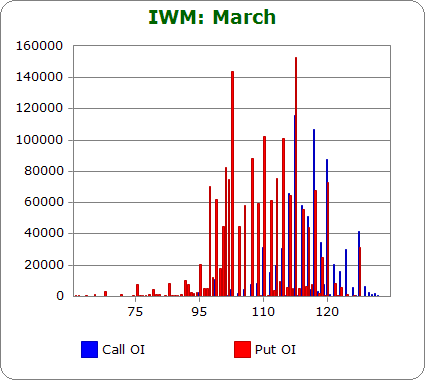
Task: Click the 160000 y-axis label
Action: click(x=39, y=46)
